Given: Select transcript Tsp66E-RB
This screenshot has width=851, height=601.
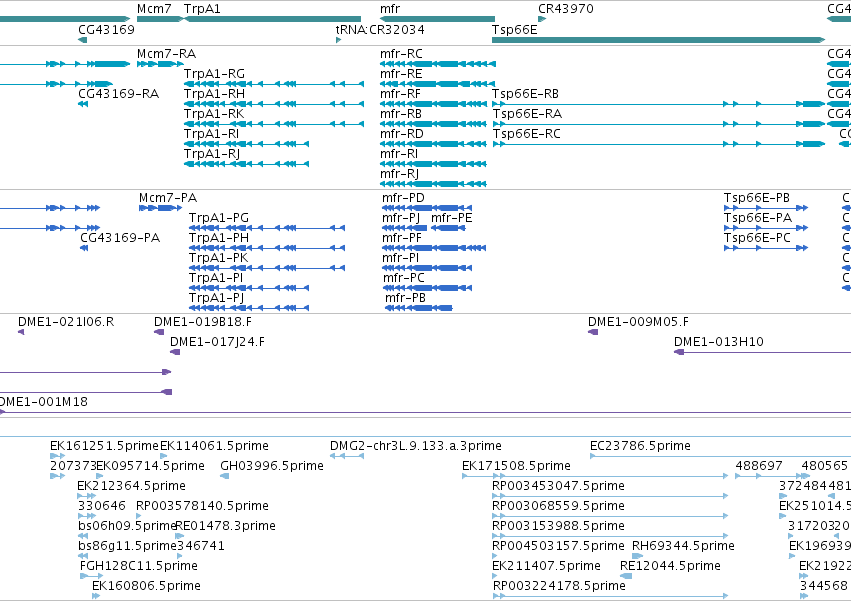Looking at the screenshot, I should (x=658, y=104).
